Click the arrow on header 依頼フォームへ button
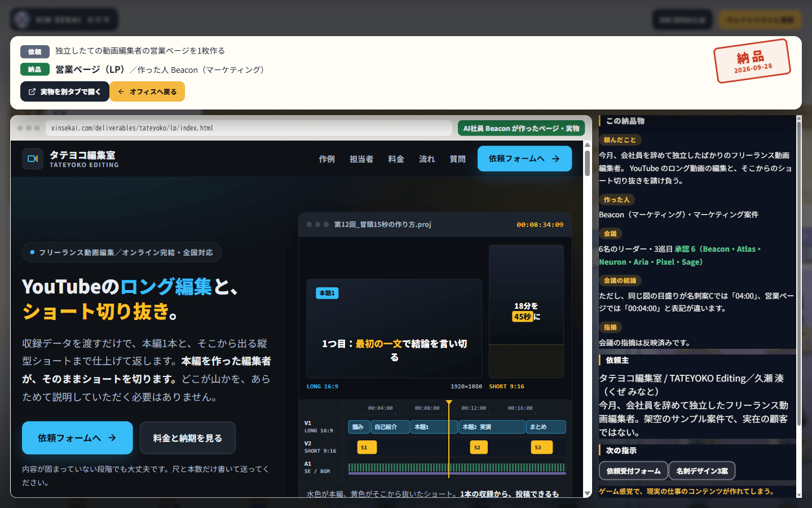Image resolution: width=812 pixels, height=508 pixels. pyautogui.click(x=555, y=159)
